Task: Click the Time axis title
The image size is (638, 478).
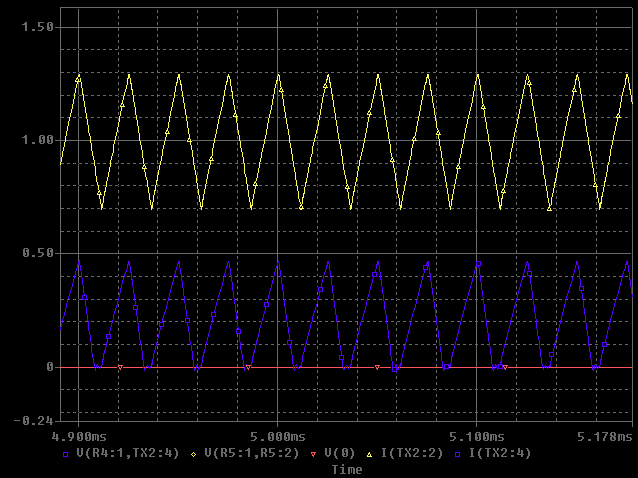Action: 347,469
